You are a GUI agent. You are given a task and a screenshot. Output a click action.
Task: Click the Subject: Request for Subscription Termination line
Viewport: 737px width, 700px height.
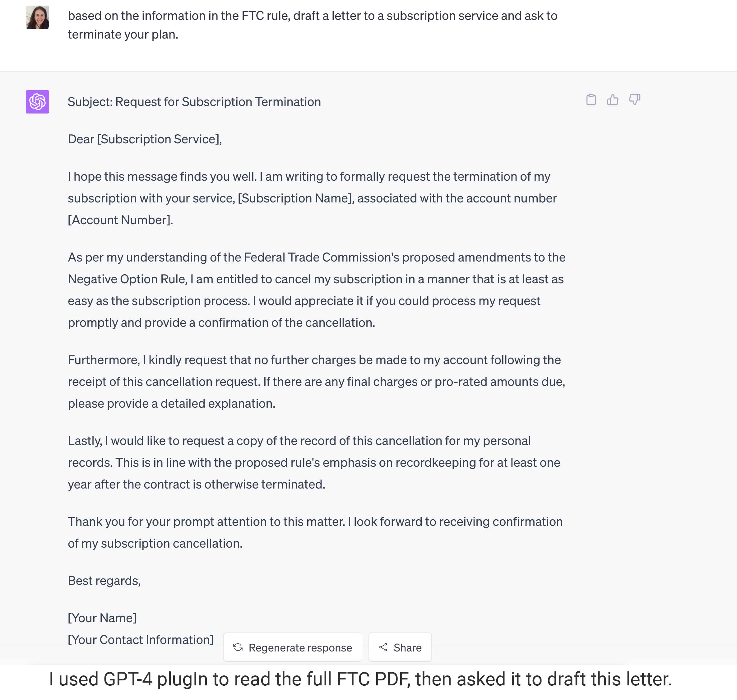click(194, 102)
